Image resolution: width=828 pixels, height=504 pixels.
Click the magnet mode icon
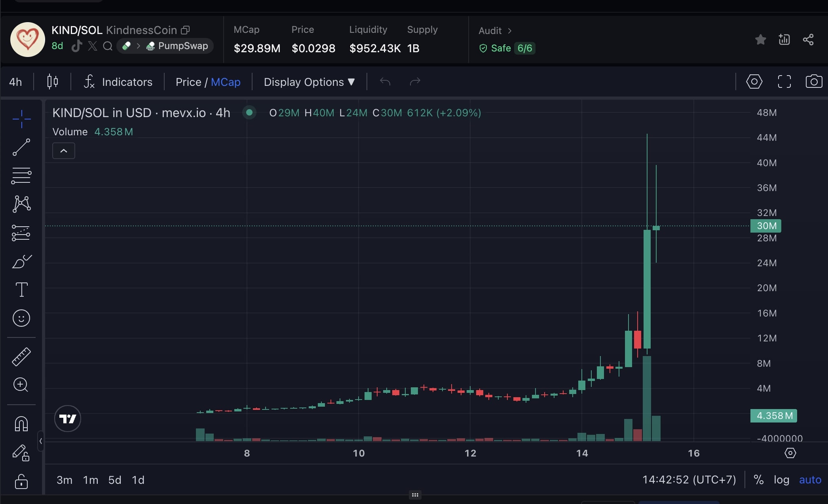click(x=21, y=424)
